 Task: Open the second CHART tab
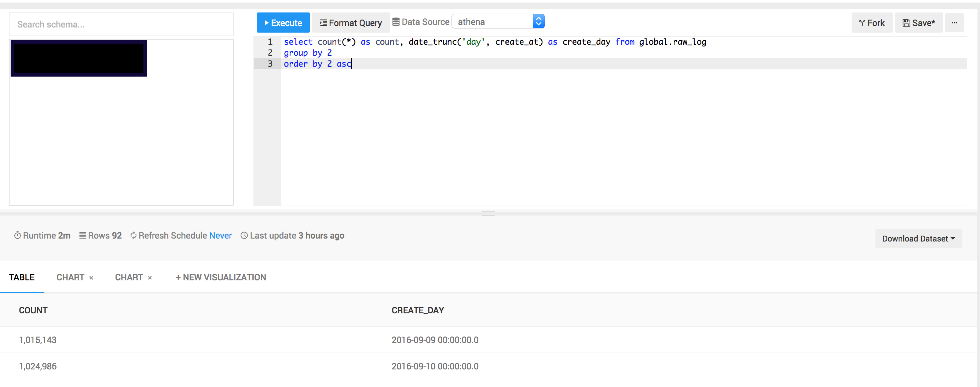(129, 277)
